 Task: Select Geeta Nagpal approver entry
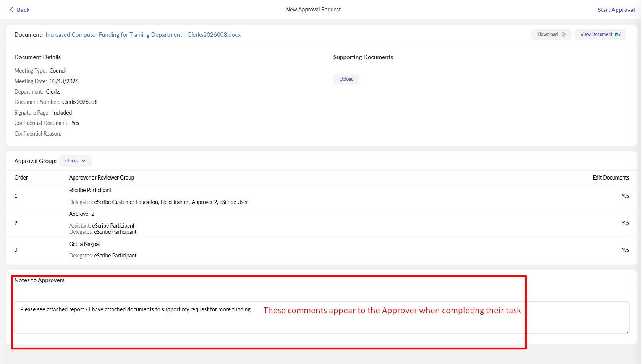point(84,244)
